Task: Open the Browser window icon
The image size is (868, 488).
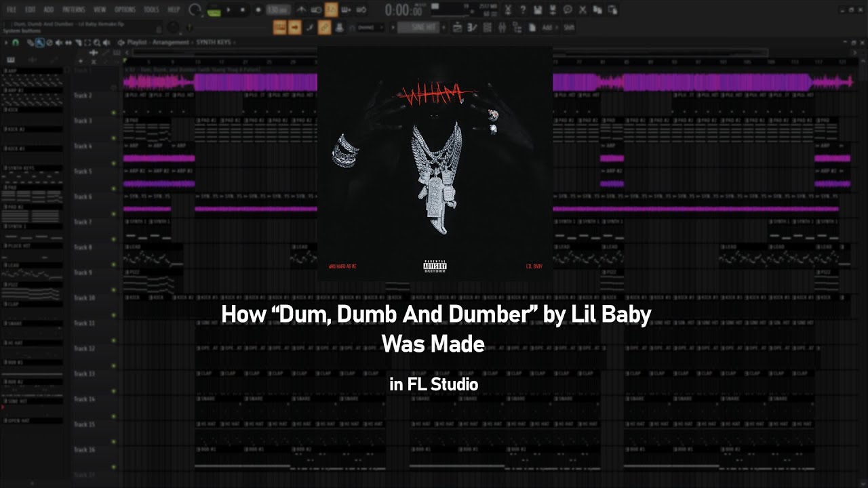Action: tap(517, 27)
